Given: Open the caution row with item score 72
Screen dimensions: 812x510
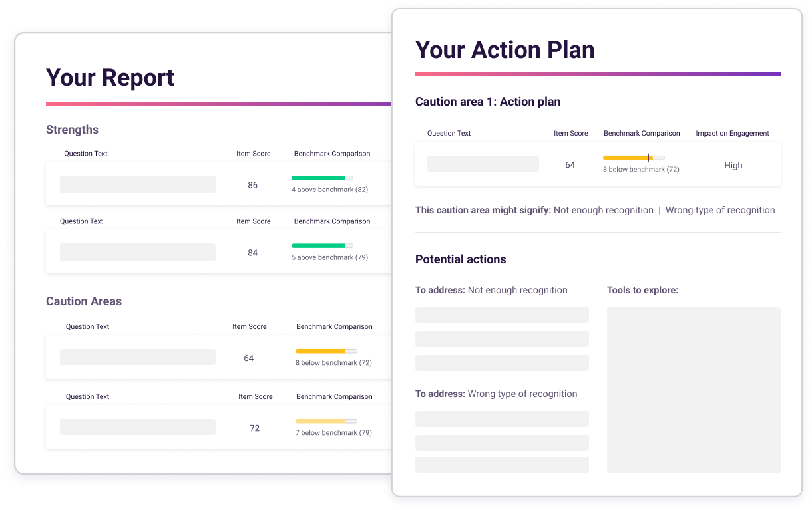Looking at the screenshot, I should [218, 428].
